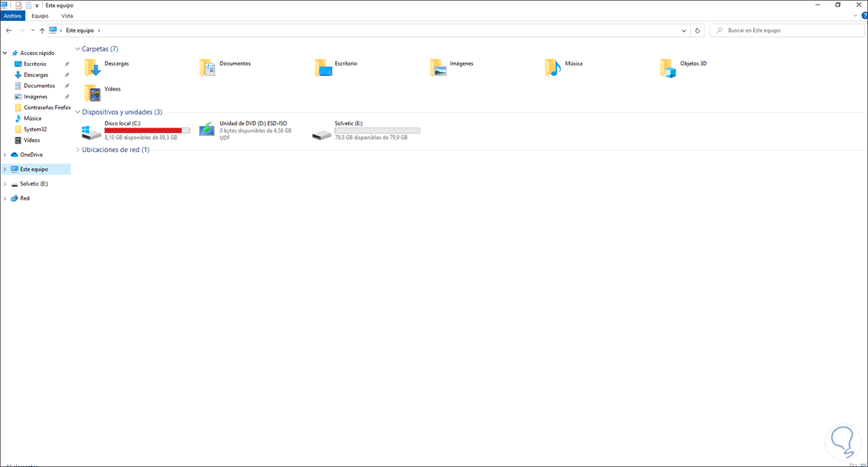Viewport: 868px width, 467px height.
Task: Collapse the Carpetas (7) group
Action: point(78,49)
